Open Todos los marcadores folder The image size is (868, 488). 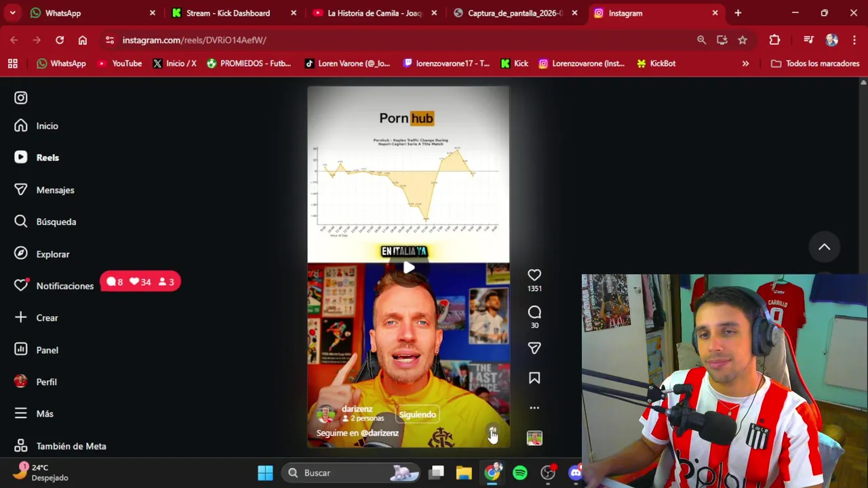tap(815, 64)
